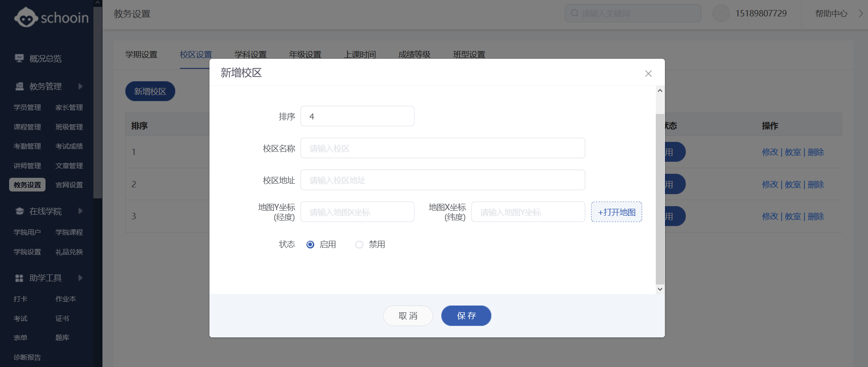The height and width of the screenshot is (367, 868).
Task: Open 班级管理 in sidebar
Action: point(69,127)
